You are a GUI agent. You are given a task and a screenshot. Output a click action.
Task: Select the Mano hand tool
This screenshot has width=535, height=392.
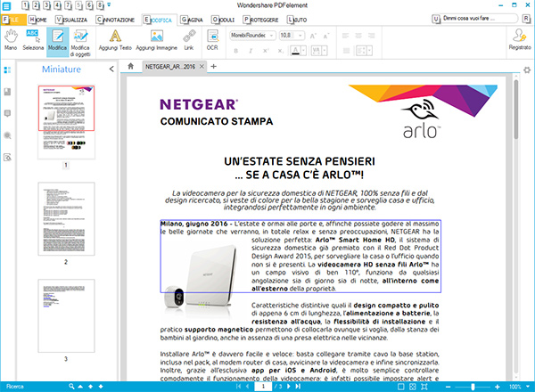click(x=11, y=40)
